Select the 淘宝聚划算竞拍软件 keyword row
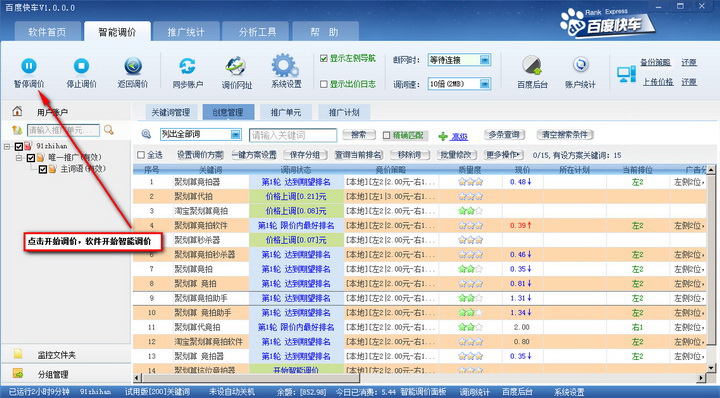The height and width of the screenshot is (398, 720). (420, 342)
